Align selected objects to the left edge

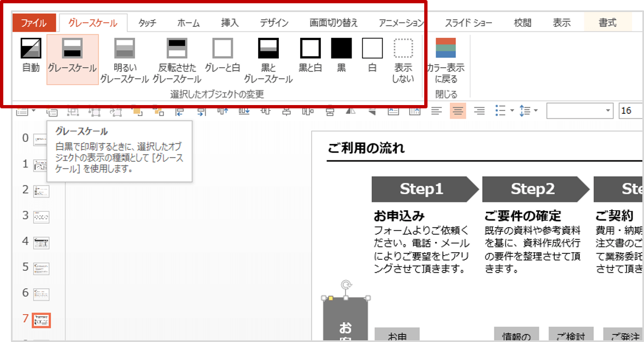pyautogui.click(x=180, y=111)
